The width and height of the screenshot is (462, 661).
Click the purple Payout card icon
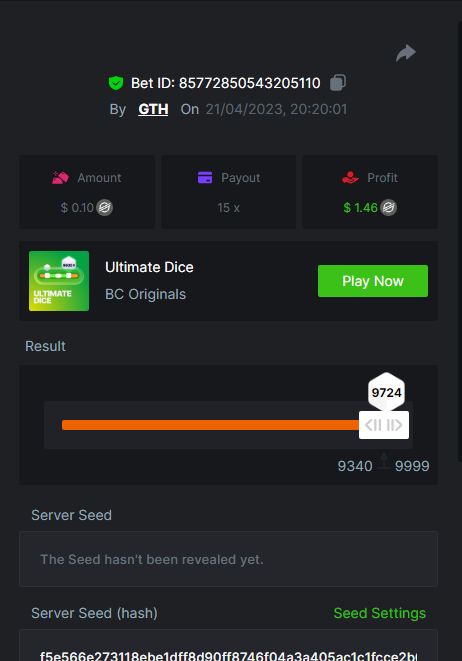205,178
